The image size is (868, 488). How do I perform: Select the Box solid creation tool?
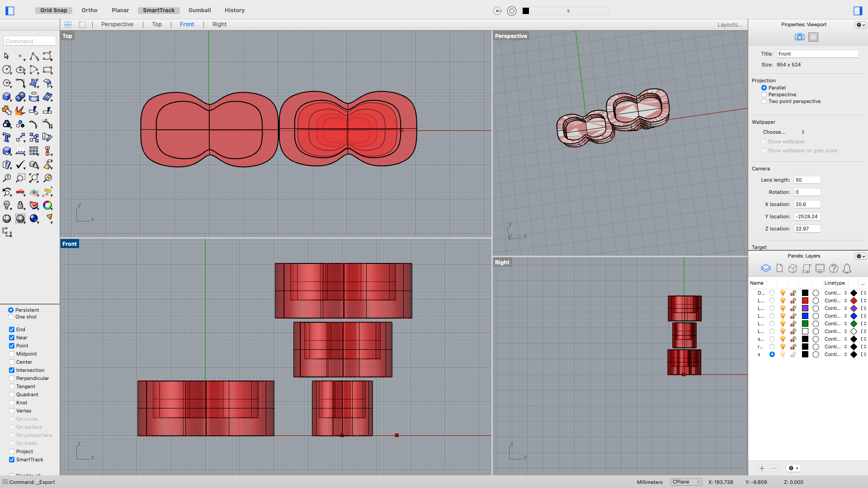[6, 97]
